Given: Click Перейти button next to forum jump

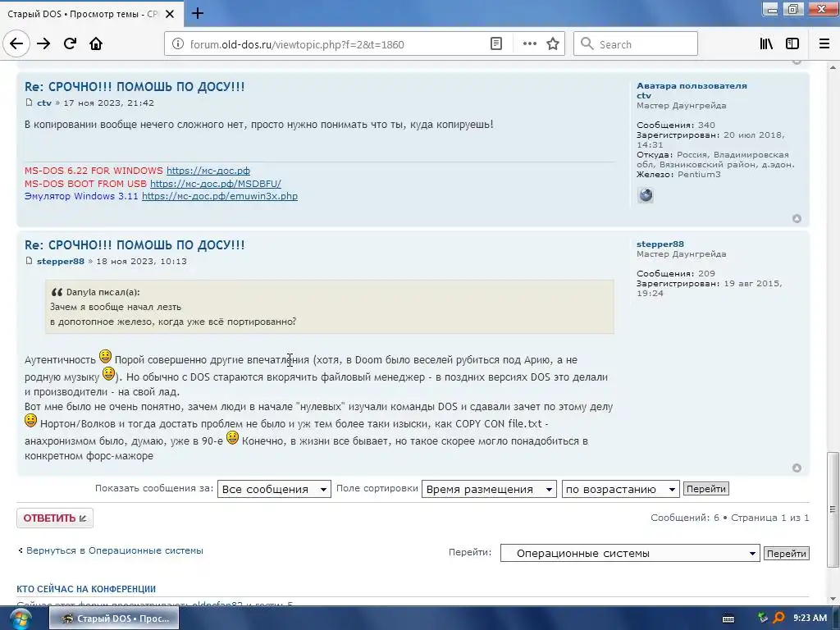Looking at the screenshot, I should tap(786, 554).
